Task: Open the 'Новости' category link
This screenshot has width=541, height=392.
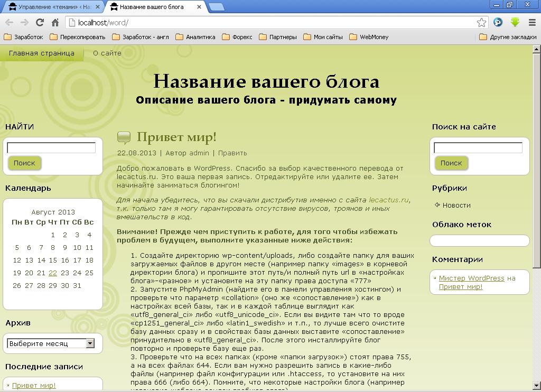Action: [x=456, y=206]
